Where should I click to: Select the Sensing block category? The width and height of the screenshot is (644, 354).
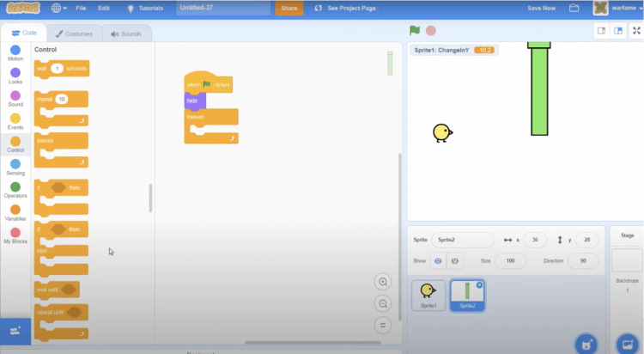[x=15, y=168]
